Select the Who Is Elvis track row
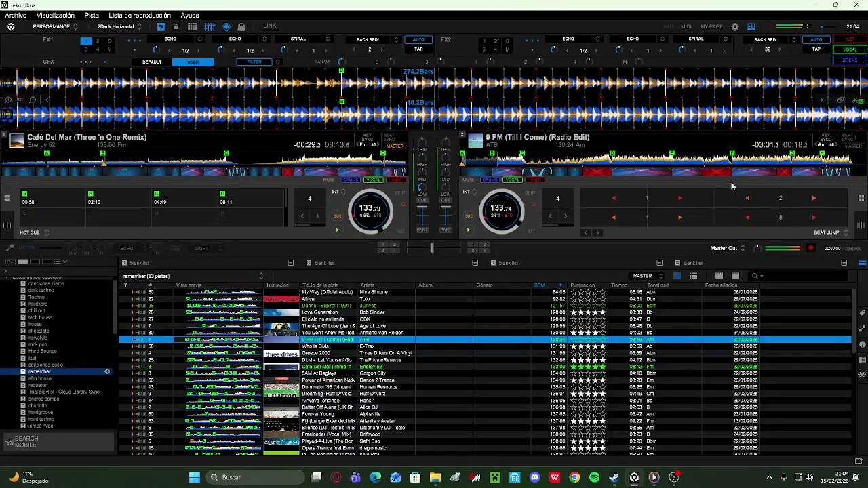This screenshot has height=488, width=868. [x=485, y=346]
